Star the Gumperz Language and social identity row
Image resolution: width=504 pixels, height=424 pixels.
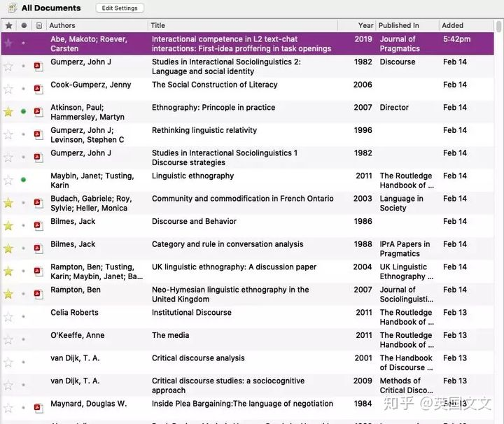[x=8, y=66]
